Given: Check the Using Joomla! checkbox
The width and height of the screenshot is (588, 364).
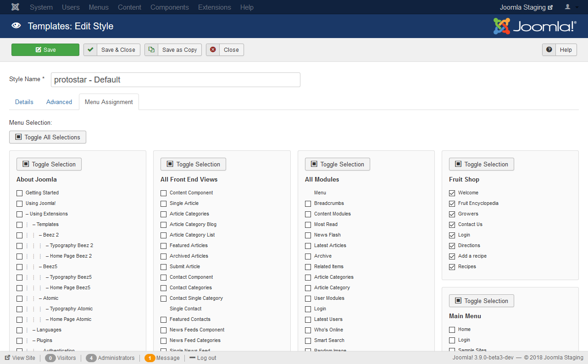Looking at the screenshot, I should click(19, 204).
